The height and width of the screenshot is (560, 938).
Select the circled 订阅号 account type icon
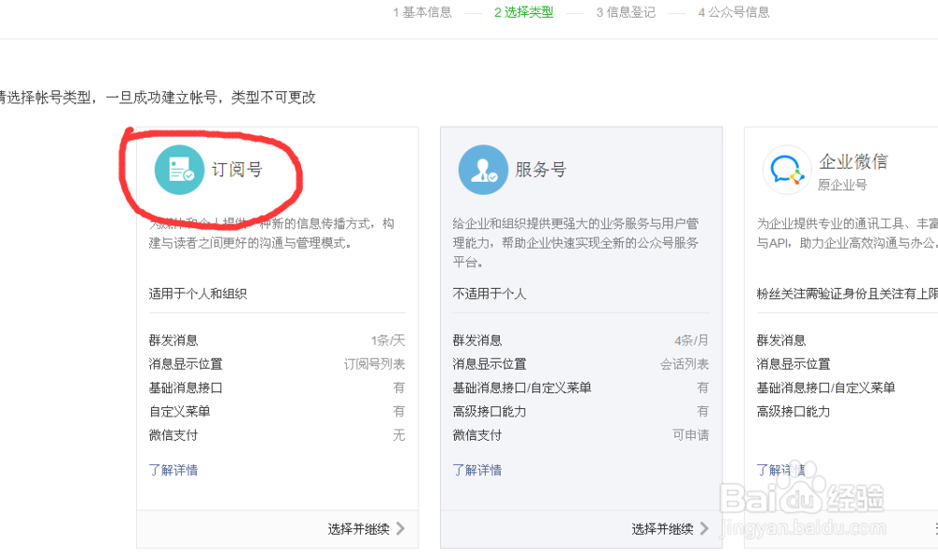[x=178, y=170]
